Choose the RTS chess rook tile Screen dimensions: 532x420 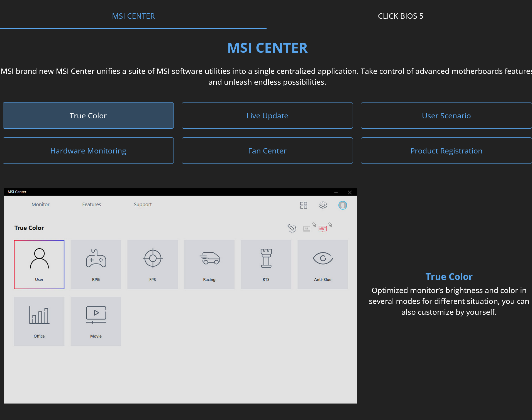pos(266,265)
